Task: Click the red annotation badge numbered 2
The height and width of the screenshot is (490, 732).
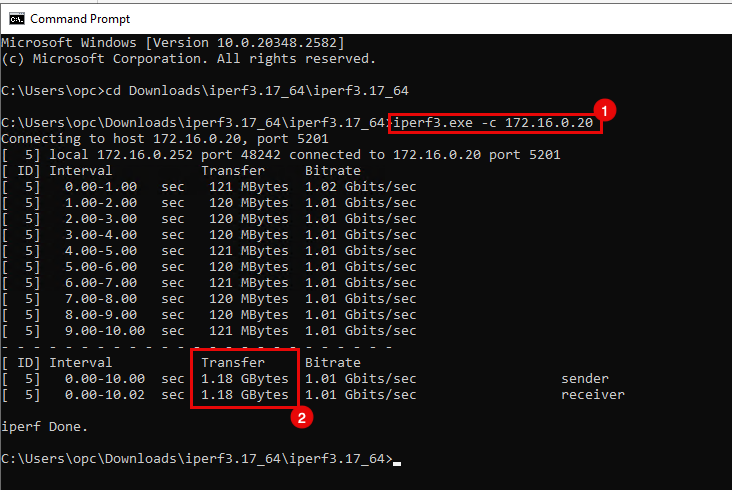Action: 298,418
